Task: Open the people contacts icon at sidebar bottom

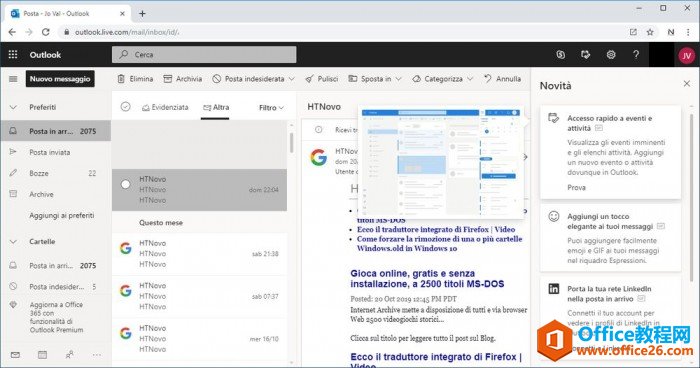Action: click(70, 355)
